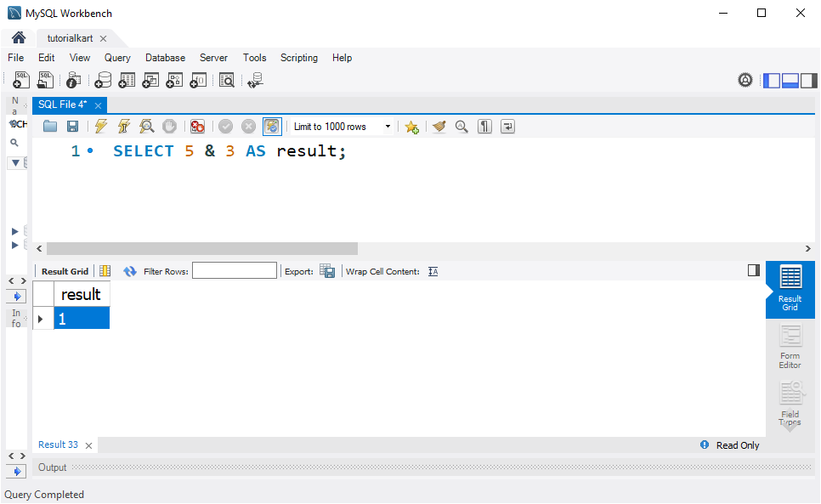Toggle autocommit mode button
This screenshot has width=821, height=504.
point(272,126)
